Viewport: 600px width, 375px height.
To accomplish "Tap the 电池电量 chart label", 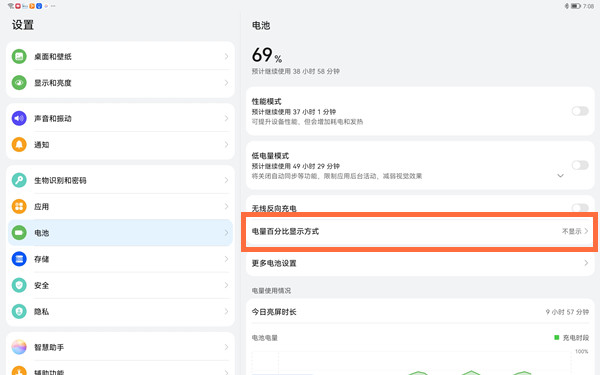I will tap(264, 338).
